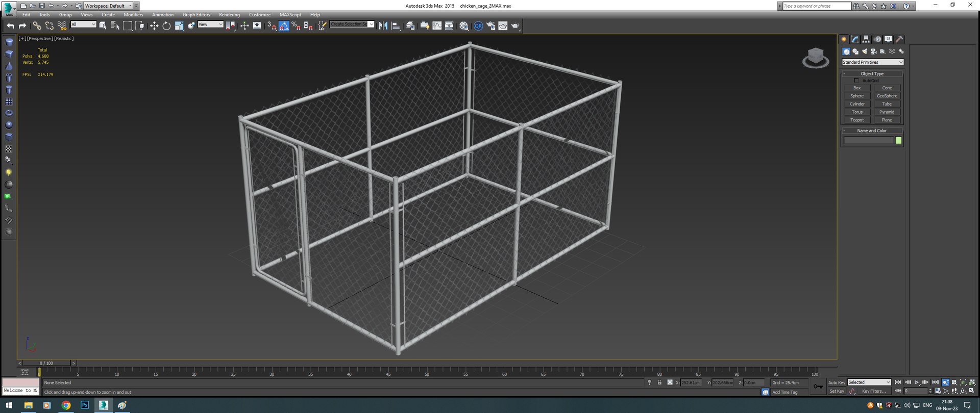Toggle Auto Key mode
The image size is (980, 413).
[837, 382]
